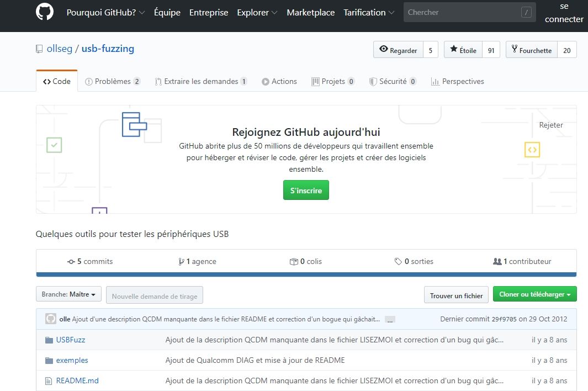Click the people icon beside 1 contributeur
The width and height of the screenshot is (588, 391).
[497, 262]
